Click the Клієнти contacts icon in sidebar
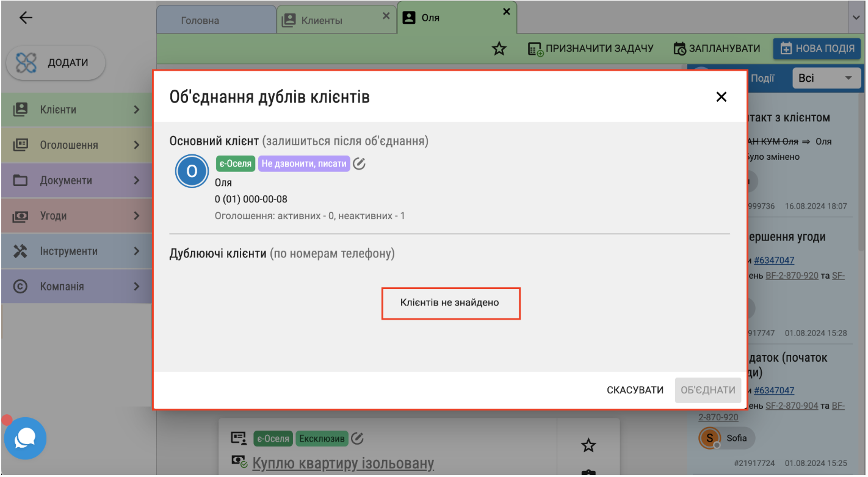The image size is (868, 477). point(21,110)
